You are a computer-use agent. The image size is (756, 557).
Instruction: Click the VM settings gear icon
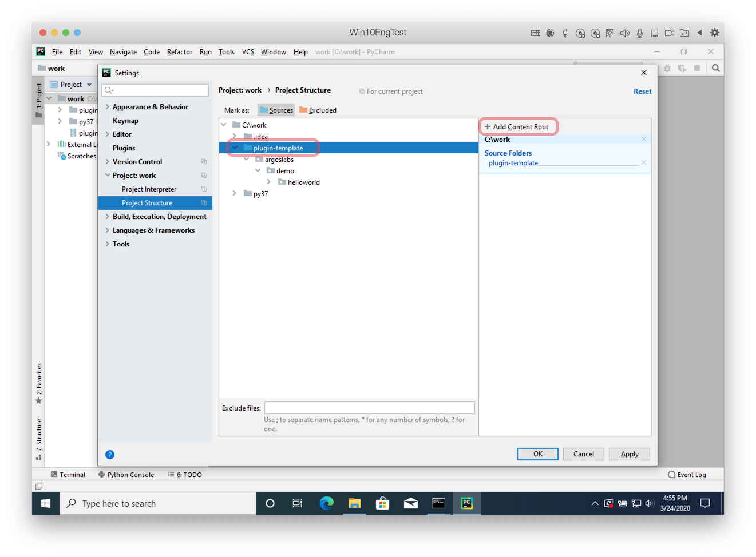[715, 33]
